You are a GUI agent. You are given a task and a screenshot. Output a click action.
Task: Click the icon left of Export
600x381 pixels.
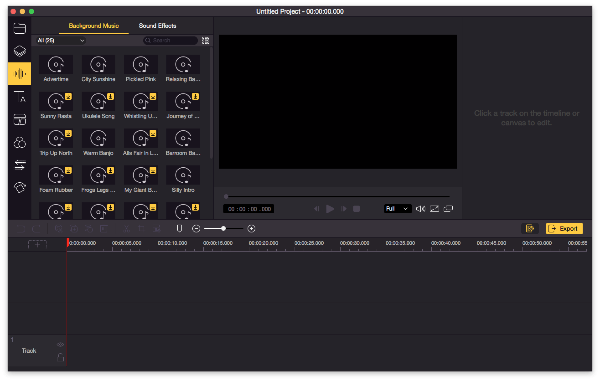(x=530, y=228)
